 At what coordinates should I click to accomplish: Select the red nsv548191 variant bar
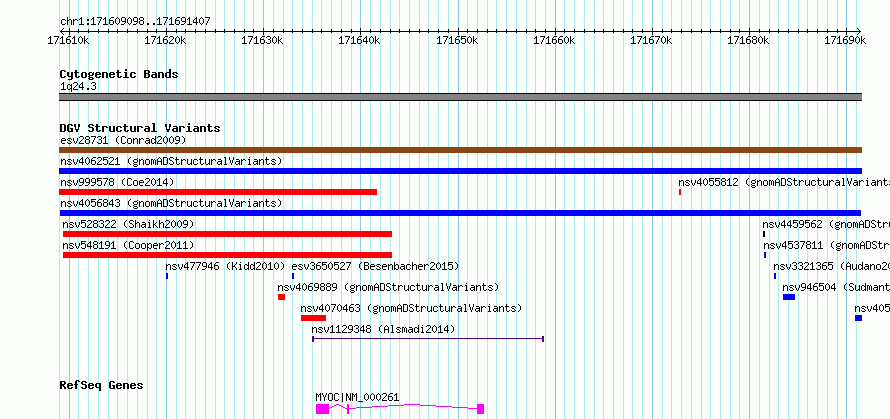[x=228, y=255]
